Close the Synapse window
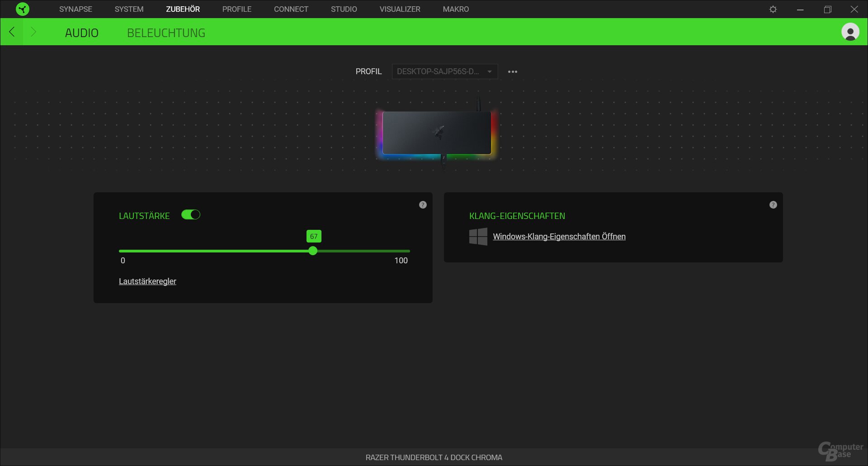868x466 pixels. pyautogui.click(x=854, y=10)
